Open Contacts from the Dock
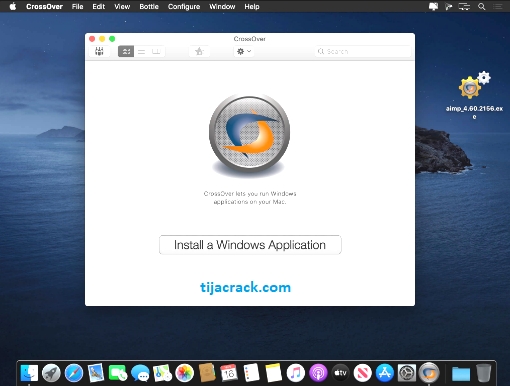This screenshot has width=510, height=386. pos(207,373)
